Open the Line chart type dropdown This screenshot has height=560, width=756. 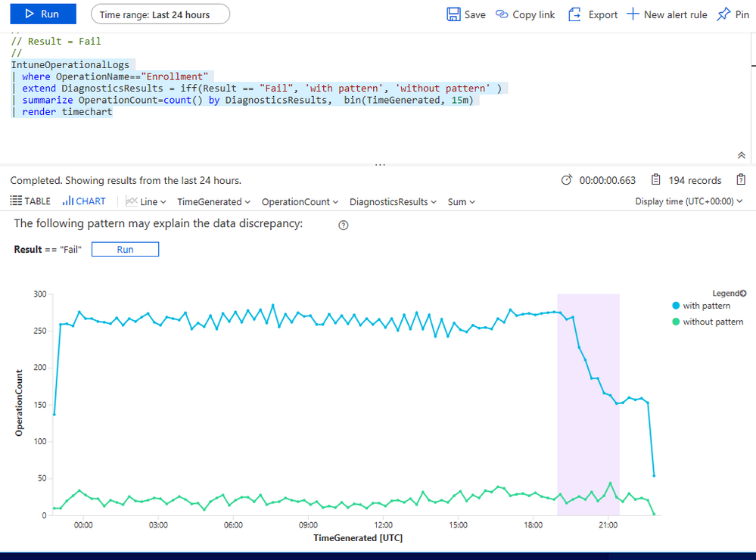point(145,201)
